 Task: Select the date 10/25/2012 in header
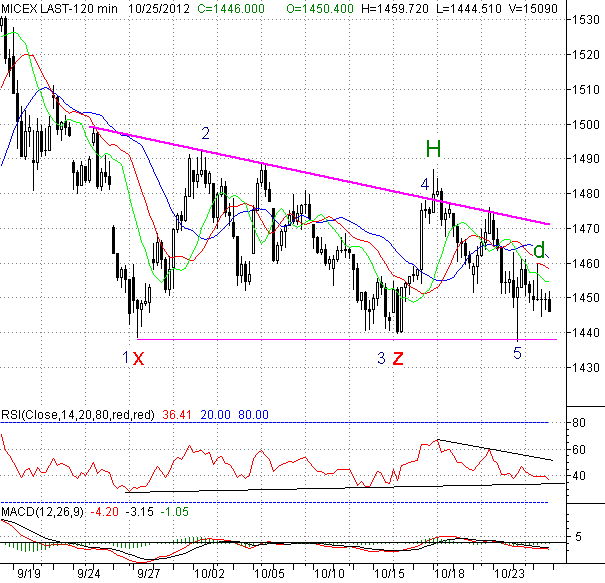coord(159,8)
